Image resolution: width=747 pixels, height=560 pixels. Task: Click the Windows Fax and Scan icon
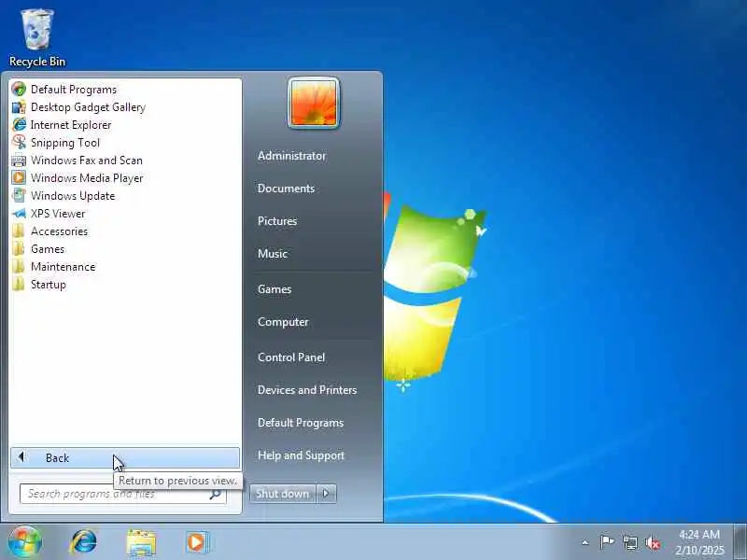19,161
